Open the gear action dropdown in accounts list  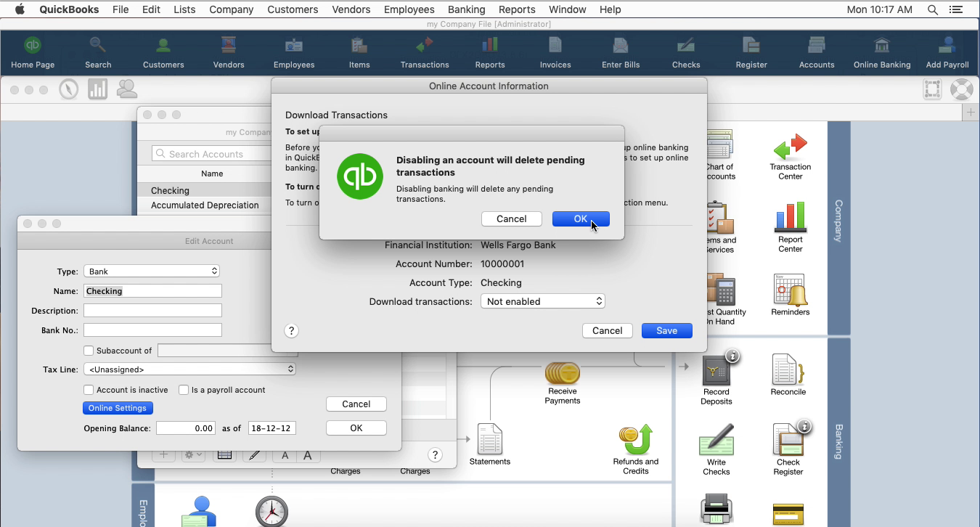pyautogui.click(x=192, y=454)
